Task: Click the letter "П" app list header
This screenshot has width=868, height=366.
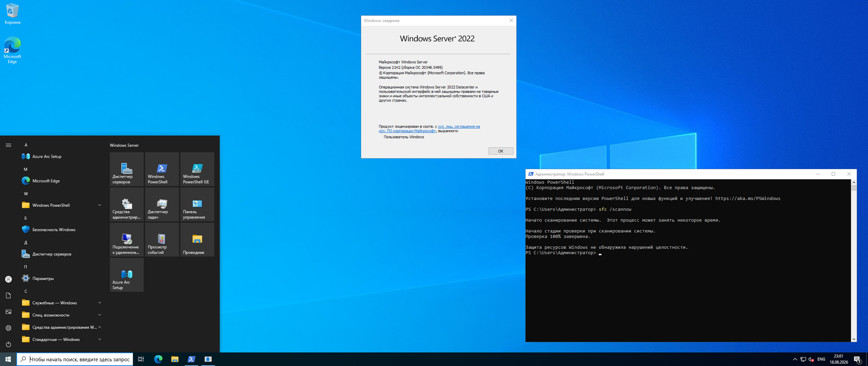Action: coord(25,267)
